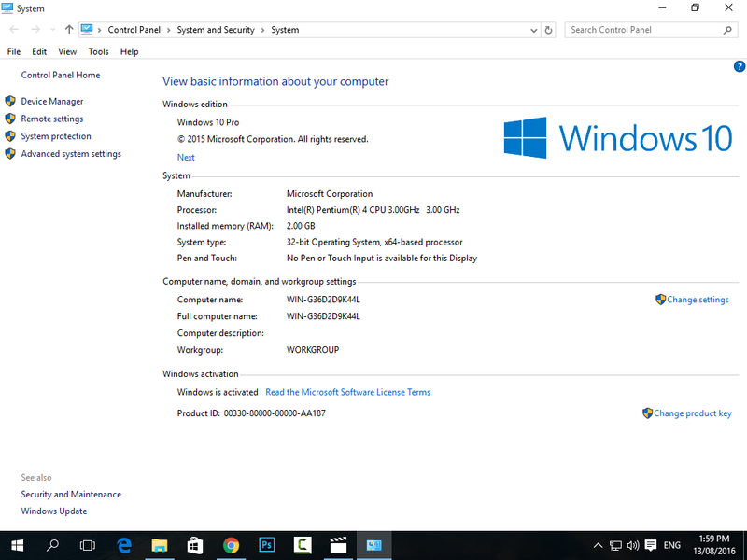The width and height of the screenshot is (747, 560).
Task: Click the computer icon in the address bar
Action: (87, 30)
